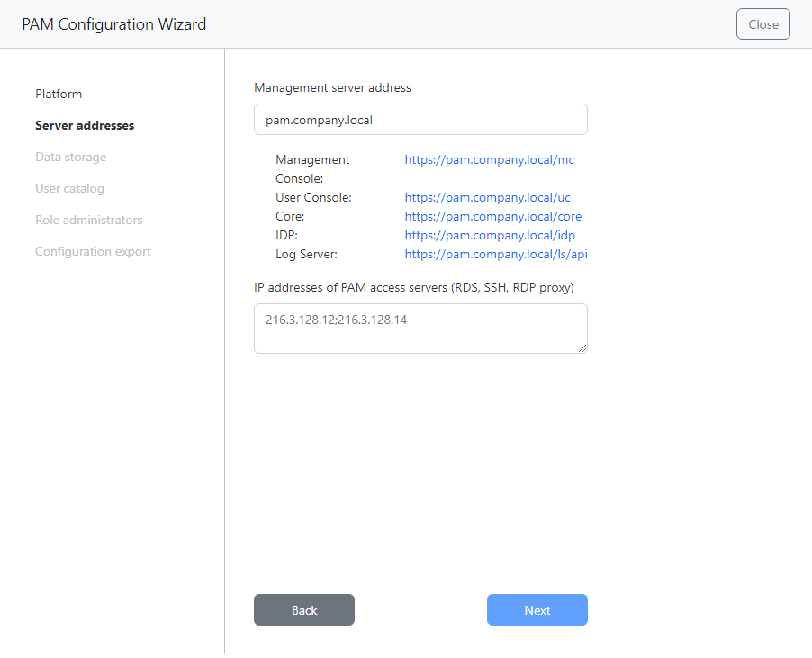Select the Server addresses step
The width and height of the screenshot is (812, 658).
pos(85,125)
